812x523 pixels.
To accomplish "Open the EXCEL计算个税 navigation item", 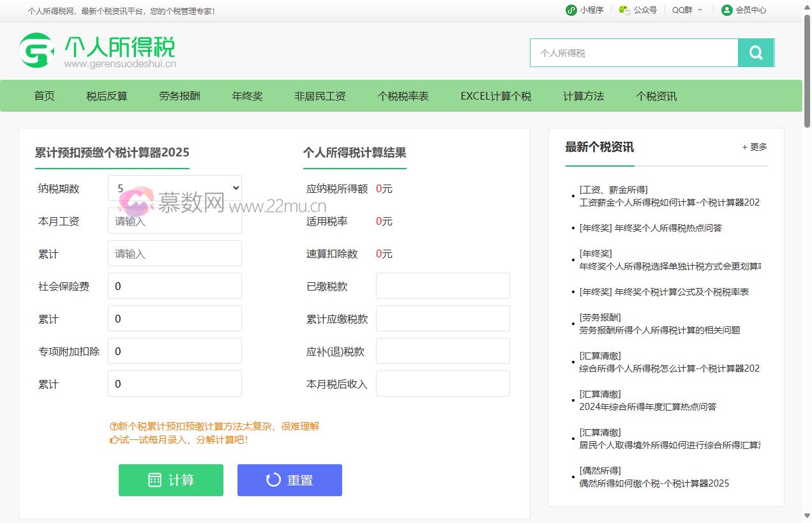I will coord(495,95).
